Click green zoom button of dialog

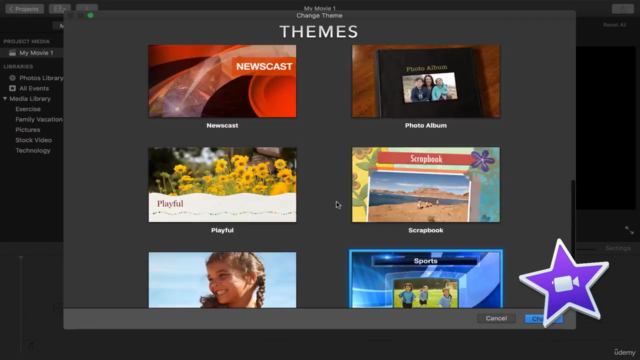91,16
